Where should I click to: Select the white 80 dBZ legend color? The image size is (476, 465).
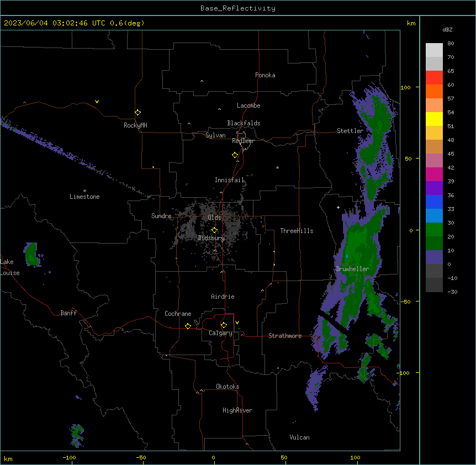point(434,50)
